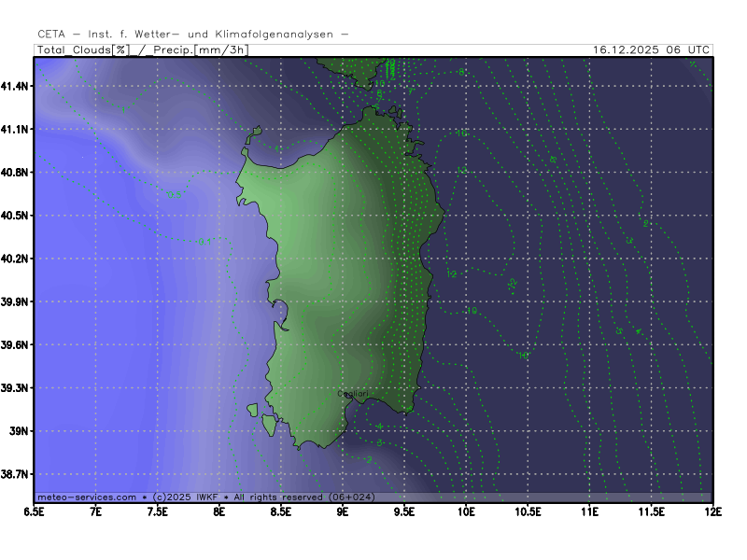747x560 pixels.
Task: Select the 8E longitude tick label
Action: [218, 512]
